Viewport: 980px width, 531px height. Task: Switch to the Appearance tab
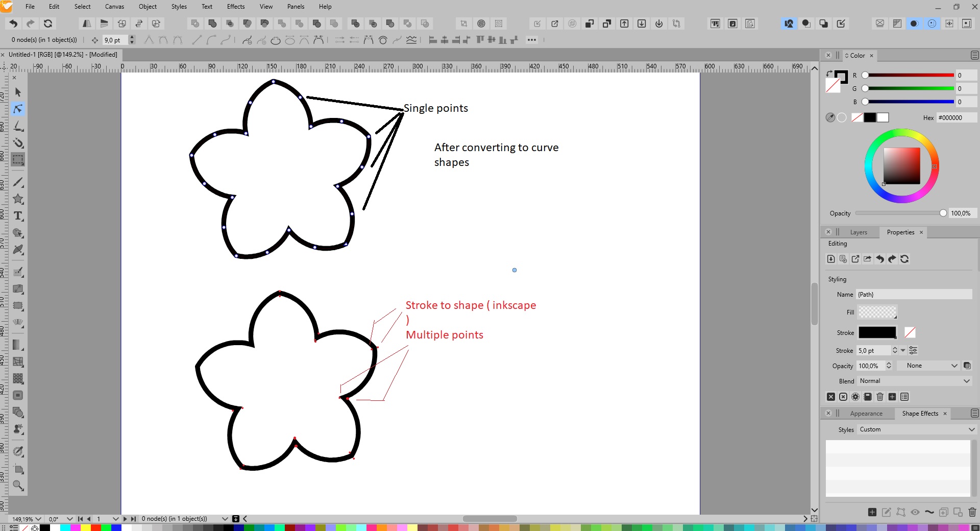pos(866,414)
